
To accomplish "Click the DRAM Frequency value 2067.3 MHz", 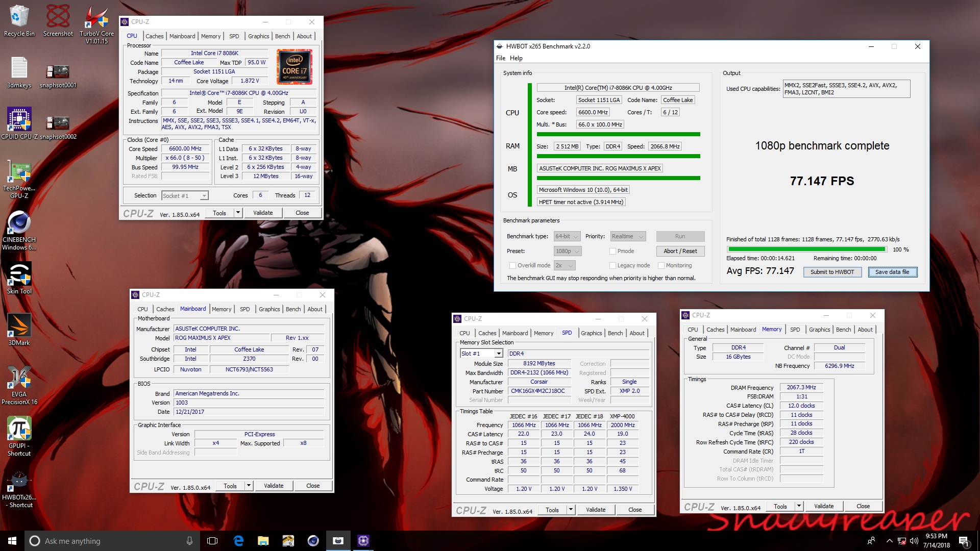I will click(x=801, y=387).
